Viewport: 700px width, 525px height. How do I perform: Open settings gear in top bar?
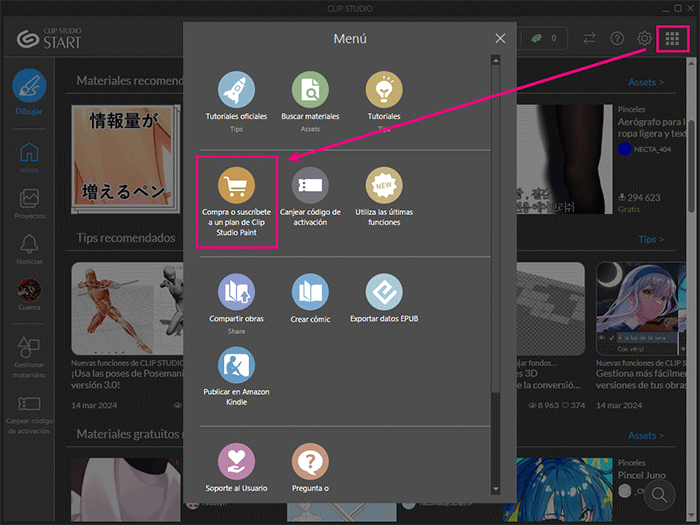(645, 39)
